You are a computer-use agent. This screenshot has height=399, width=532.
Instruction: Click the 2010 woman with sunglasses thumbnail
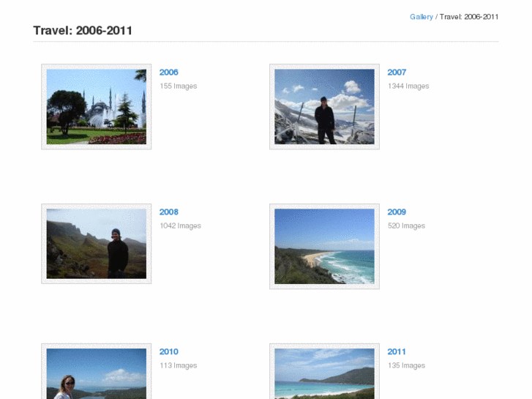(97, 371)
